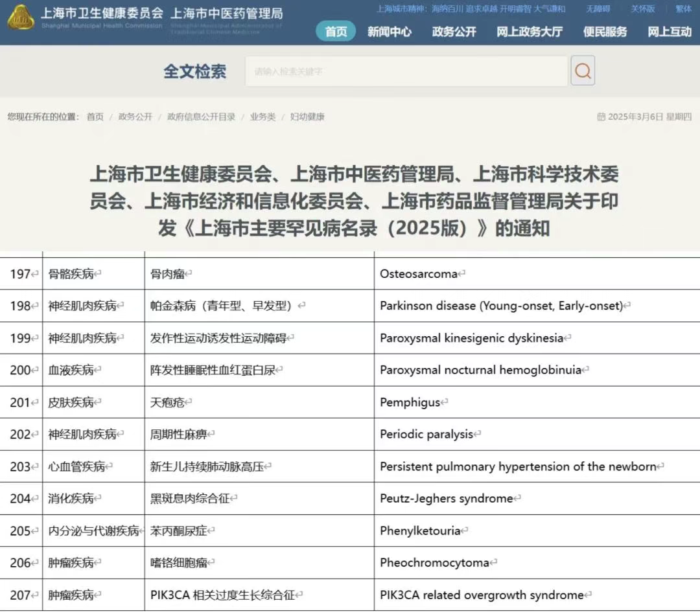The height and width of the screenshot is (616, 700).
Task: Select the Paroxysmal kinesigenic dyskinesia cell
Action: click(x=537, y=338)
